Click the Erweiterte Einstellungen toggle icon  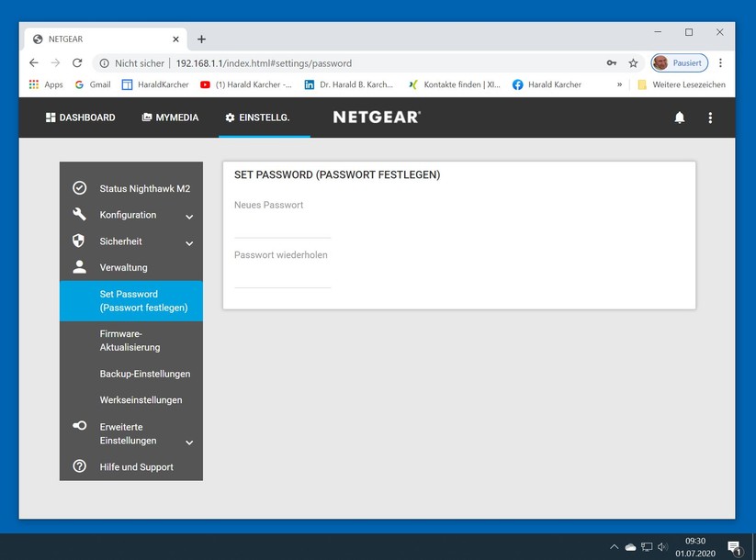tap(79, 426)
